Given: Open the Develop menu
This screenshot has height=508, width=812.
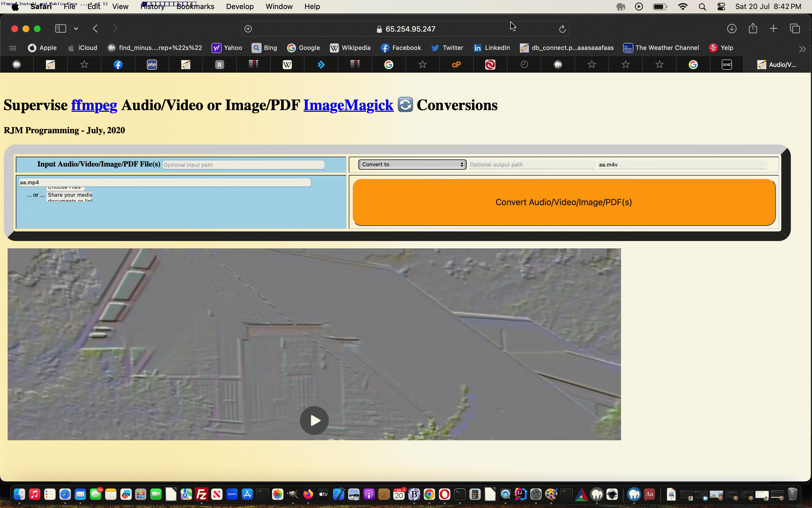Looking at the screenshot, I should (x=240, y=6).
